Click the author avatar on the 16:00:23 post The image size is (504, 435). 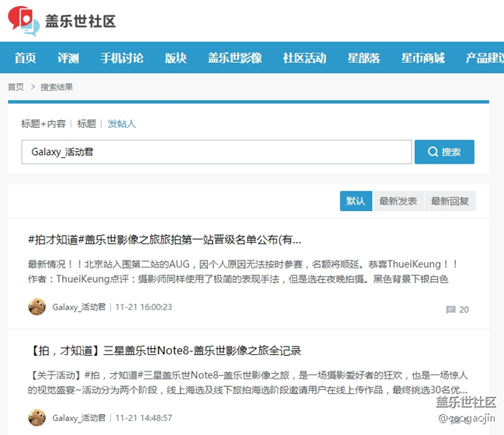tap(36, 307)
